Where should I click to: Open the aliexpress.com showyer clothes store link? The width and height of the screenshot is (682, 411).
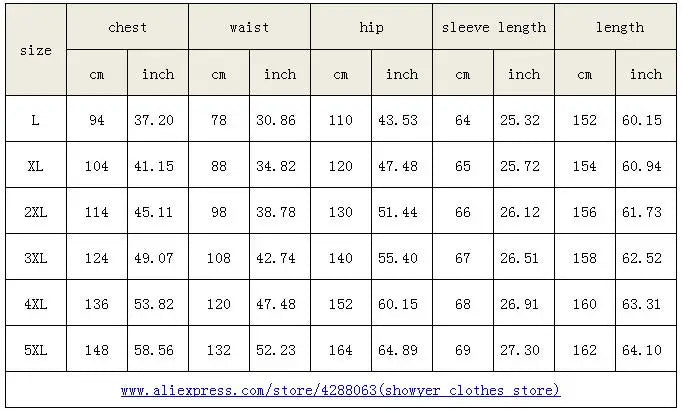(x=340, y=390)
